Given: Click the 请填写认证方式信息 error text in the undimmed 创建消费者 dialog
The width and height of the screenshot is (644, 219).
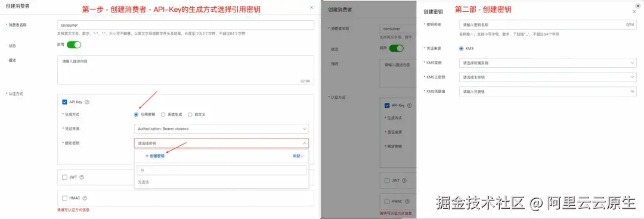Looking at the screenshot, I should (x=73, y=210).
